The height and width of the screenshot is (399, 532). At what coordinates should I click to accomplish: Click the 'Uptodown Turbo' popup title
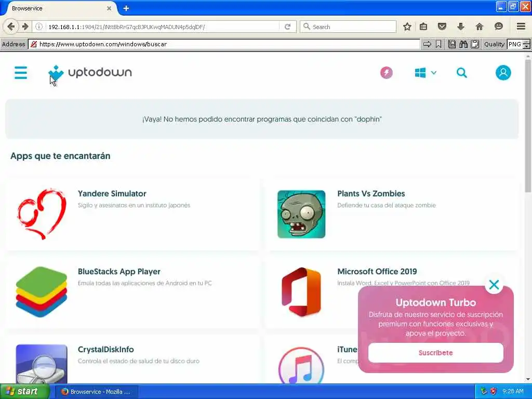coord(436,303)
